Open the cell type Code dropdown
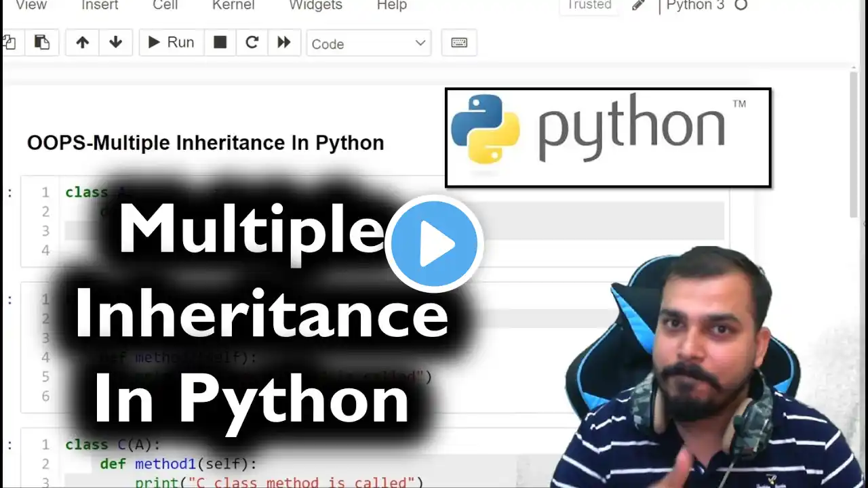The image size is (868, 488). click(369, 43)
